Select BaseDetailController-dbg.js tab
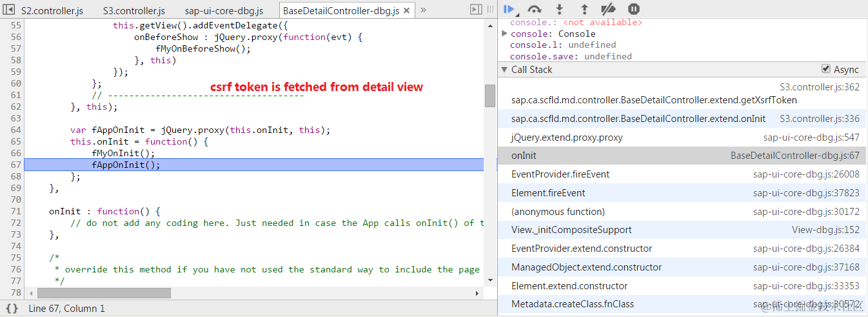This screenshot has height=317, width=868. (341, 10)
